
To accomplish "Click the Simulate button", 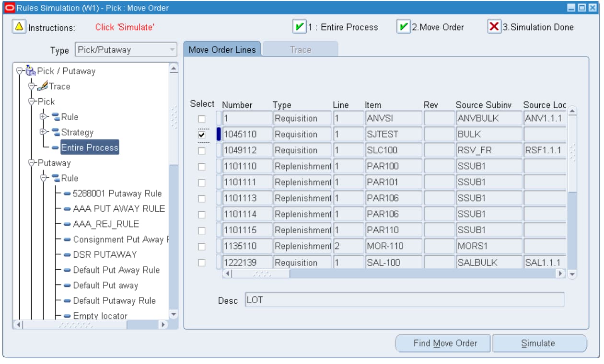I will point(538,343).
